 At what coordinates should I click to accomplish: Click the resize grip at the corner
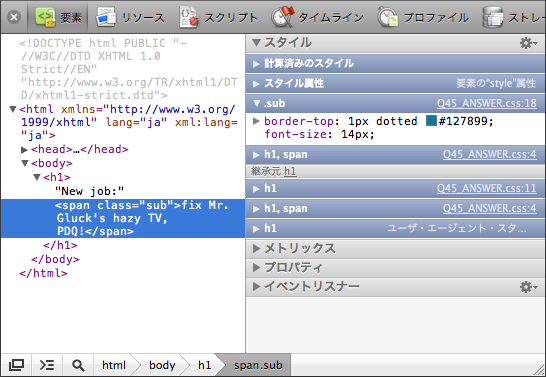tap(540, 370)
